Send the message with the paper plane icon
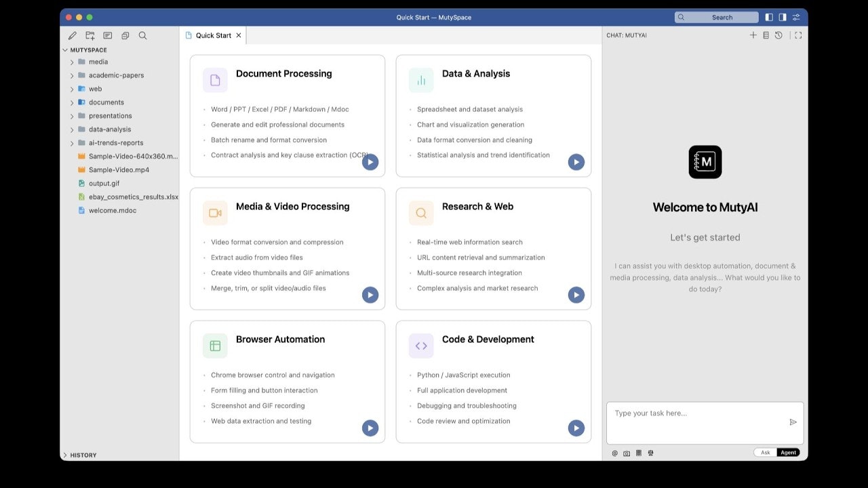Image resolution: width=868 pixels, height=488 pixels. (x=793, y=422)
